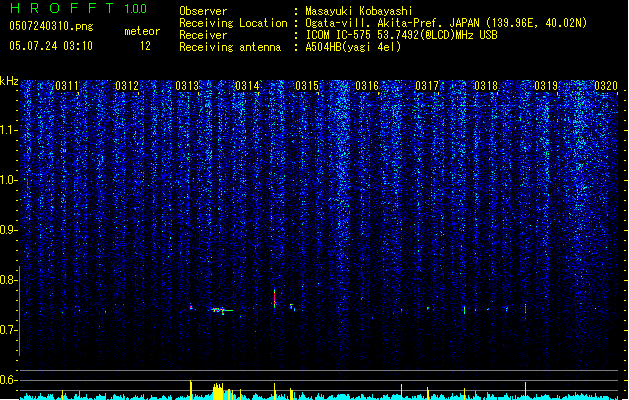Click the meteor count value 12
Viewport: 629px width, 400px height.
145,46
